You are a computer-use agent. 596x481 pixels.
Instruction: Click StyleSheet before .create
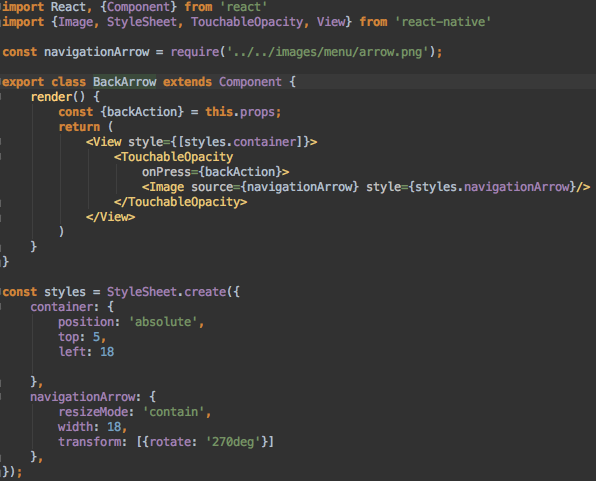pyautogui.click(x=142, y=292)
